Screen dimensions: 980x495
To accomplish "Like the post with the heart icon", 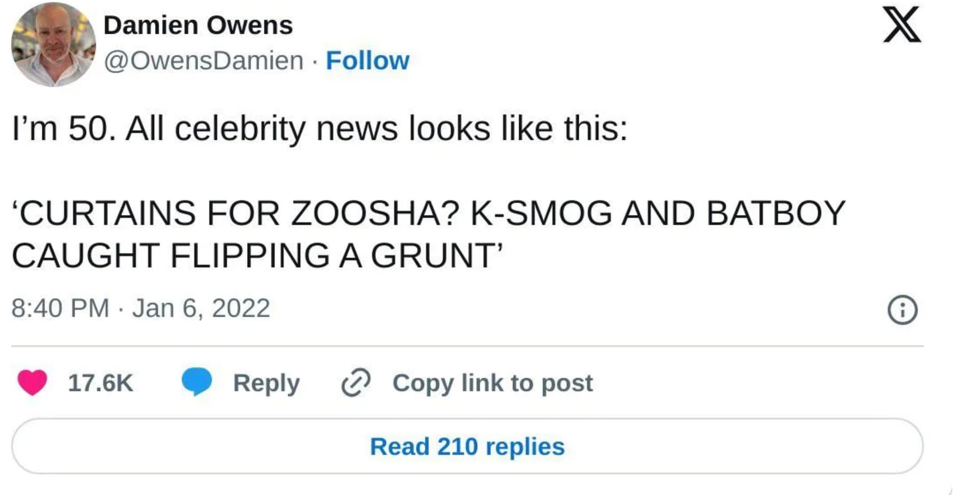I will point(32,382).
